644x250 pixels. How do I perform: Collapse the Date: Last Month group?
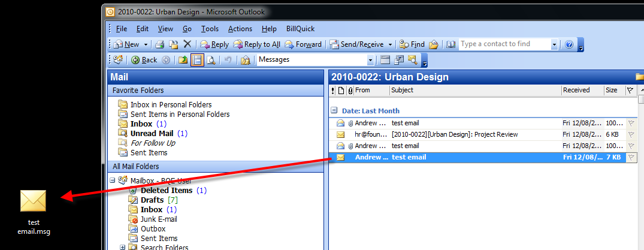coord(334,110)
